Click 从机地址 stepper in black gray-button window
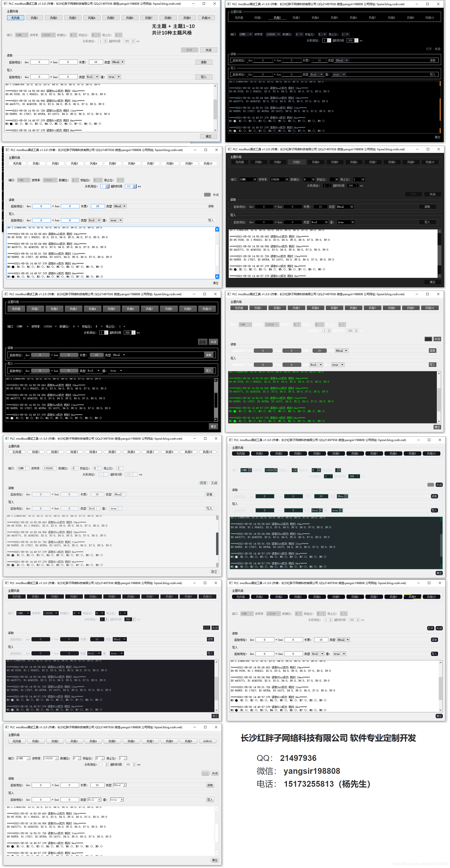Image resolution: width=450 pixels, height=868 pixels. point(104,333)
